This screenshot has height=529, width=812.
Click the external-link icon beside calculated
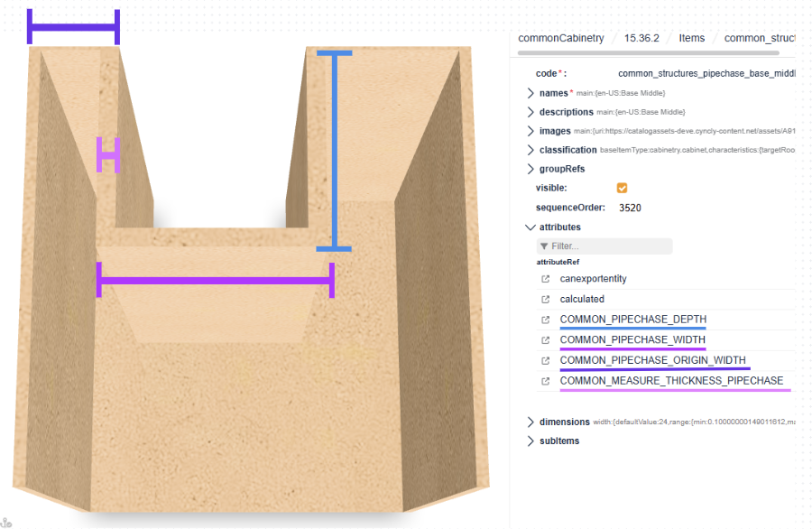tap(545, 299)
